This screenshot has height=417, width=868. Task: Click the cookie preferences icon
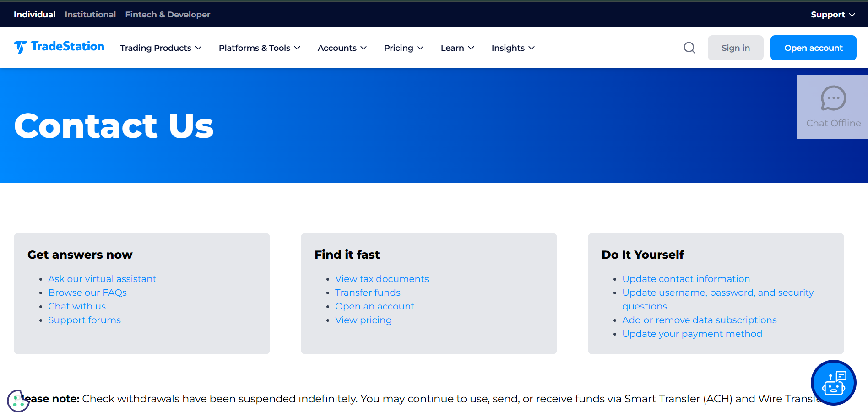17,401
